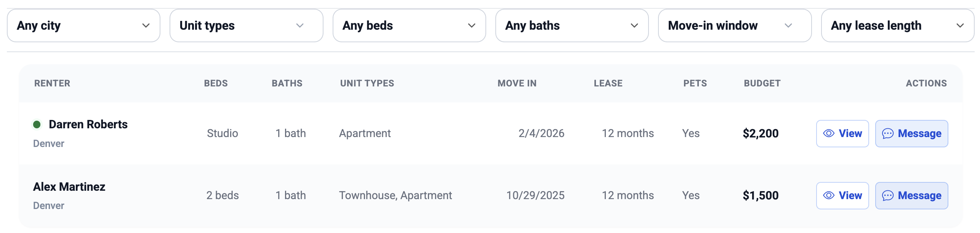Click the chat bubble icon beside Message for Darren Roberts
Image resolution: width=980 pixels, height=233 pixels.
point(888,134)
